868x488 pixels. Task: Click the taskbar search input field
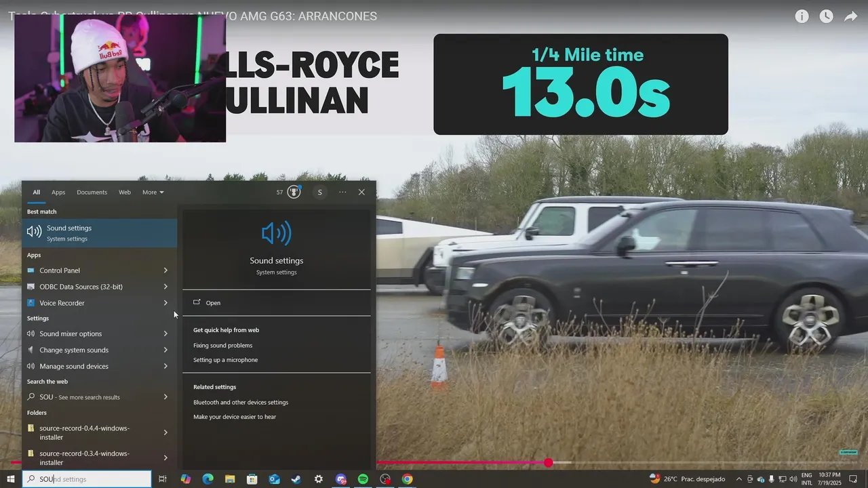87,479
